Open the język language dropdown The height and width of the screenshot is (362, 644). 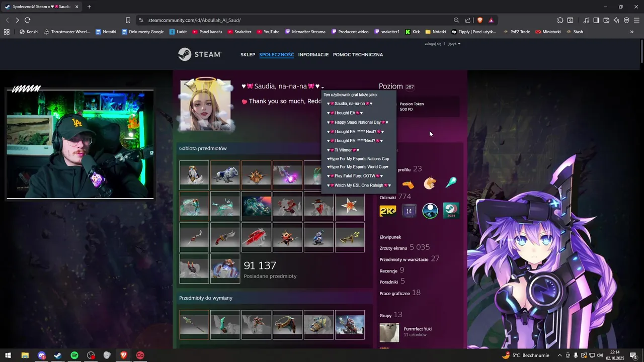pyautogui.click(x=454, y=44)
